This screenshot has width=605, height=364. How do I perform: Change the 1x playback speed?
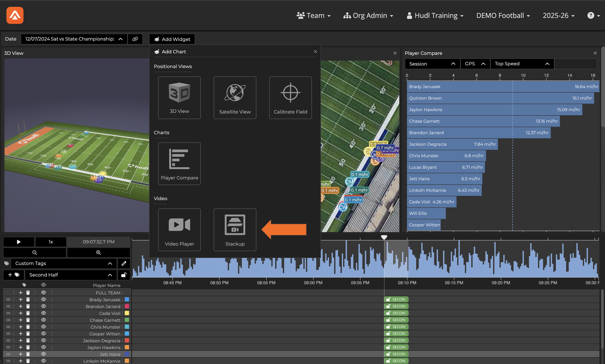[x=51, y=242]
